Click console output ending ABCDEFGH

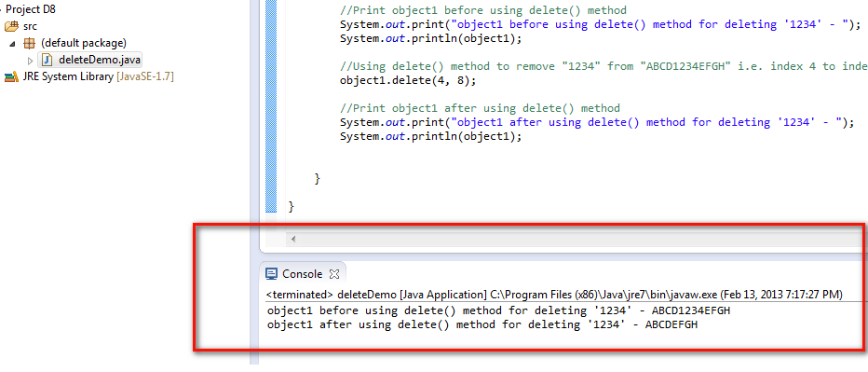(x=482, y=324)
